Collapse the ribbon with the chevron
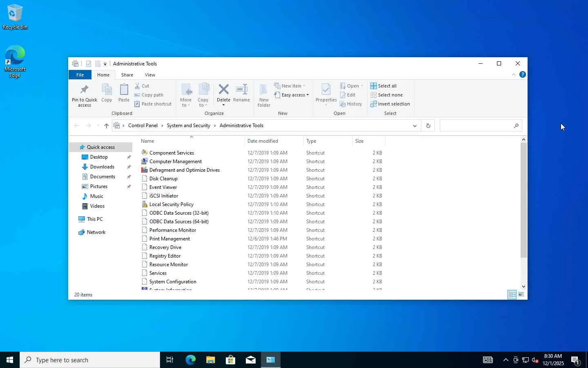 (513, 74)
